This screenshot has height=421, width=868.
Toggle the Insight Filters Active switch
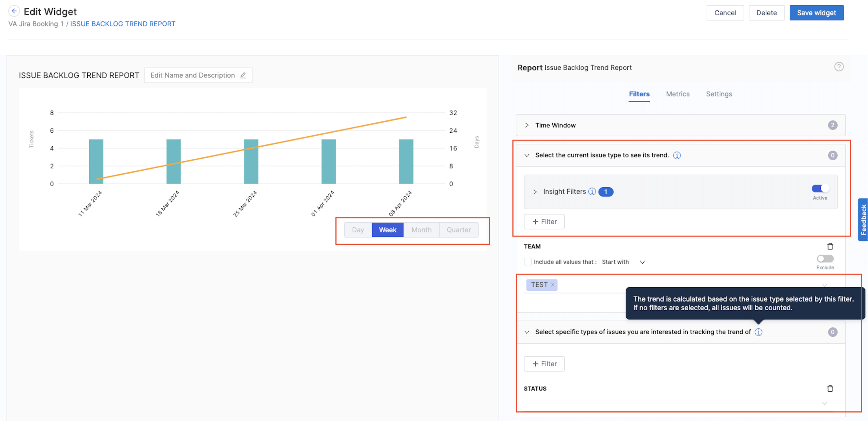point(820,188)
